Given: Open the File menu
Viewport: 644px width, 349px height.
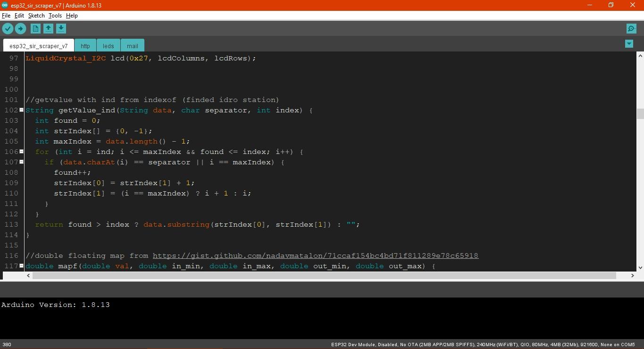Looking at the screenshot, I should [x=6, y=16].
